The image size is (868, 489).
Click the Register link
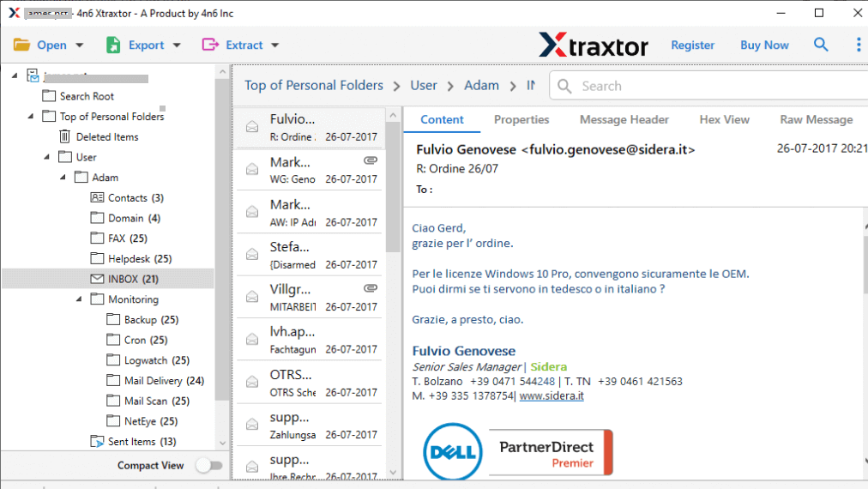(x=692, y=45)
